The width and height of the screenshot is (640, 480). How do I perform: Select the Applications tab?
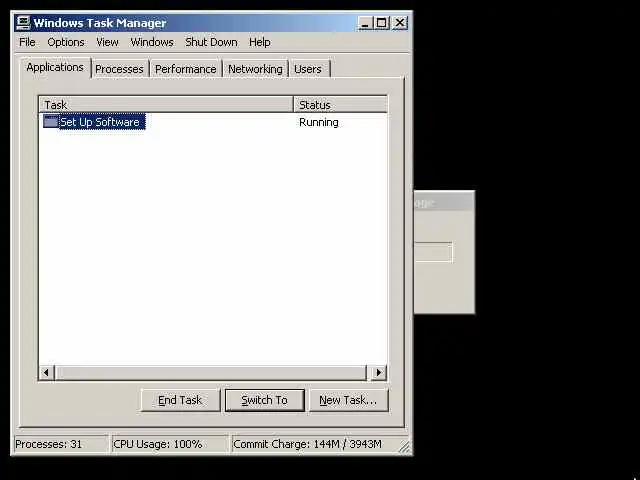[x=55, y=67]
